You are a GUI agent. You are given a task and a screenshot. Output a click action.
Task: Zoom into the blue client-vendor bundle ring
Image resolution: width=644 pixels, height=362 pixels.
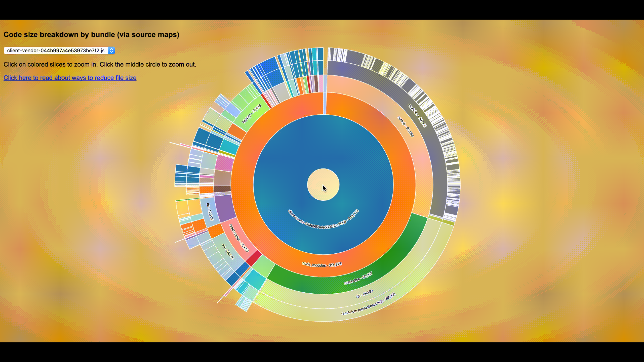click(323, 141)
